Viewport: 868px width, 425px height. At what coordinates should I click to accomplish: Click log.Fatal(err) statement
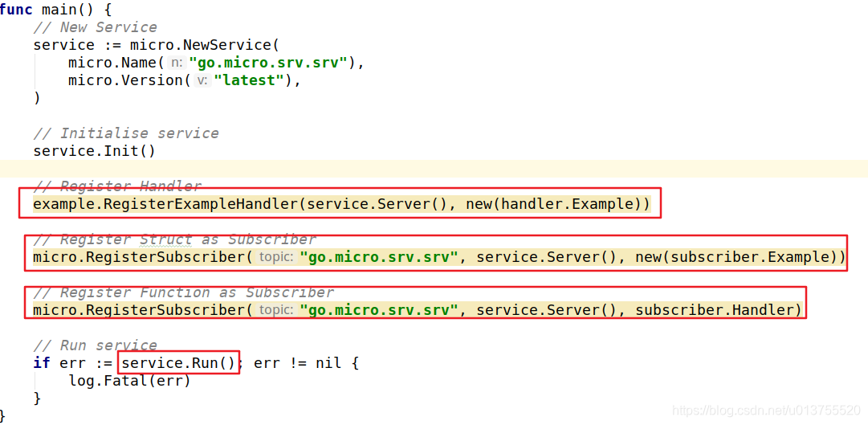[129, 382]
